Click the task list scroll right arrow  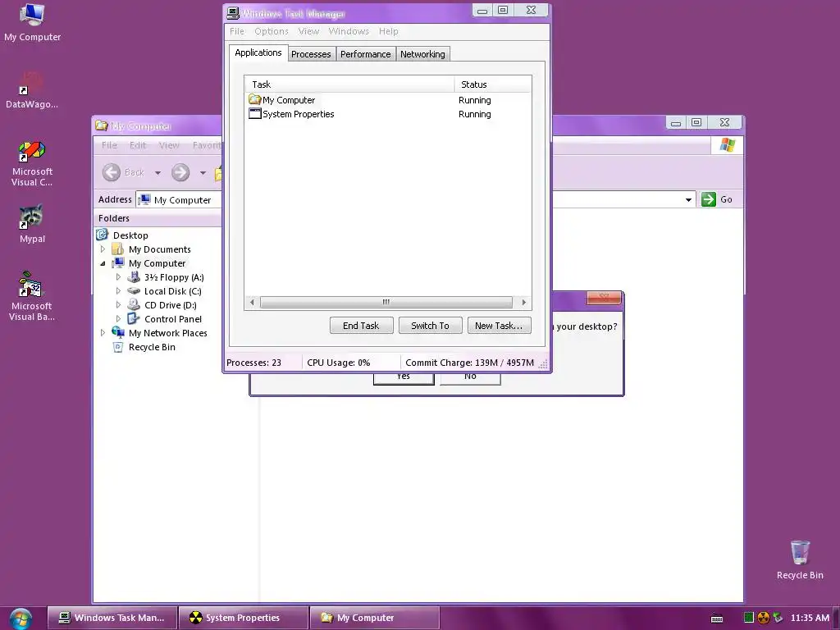coord(523,302)
